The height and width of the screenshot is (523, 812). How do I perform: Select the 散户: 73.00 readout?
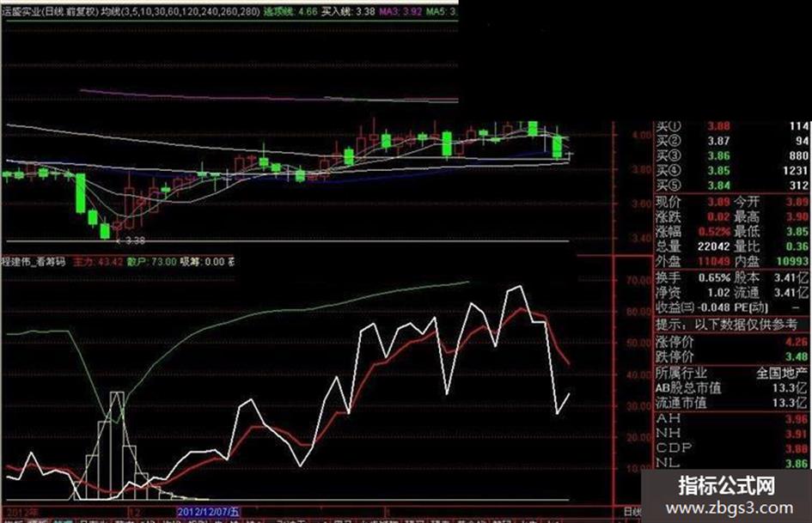pyautogui.click(x=152, y=262)
